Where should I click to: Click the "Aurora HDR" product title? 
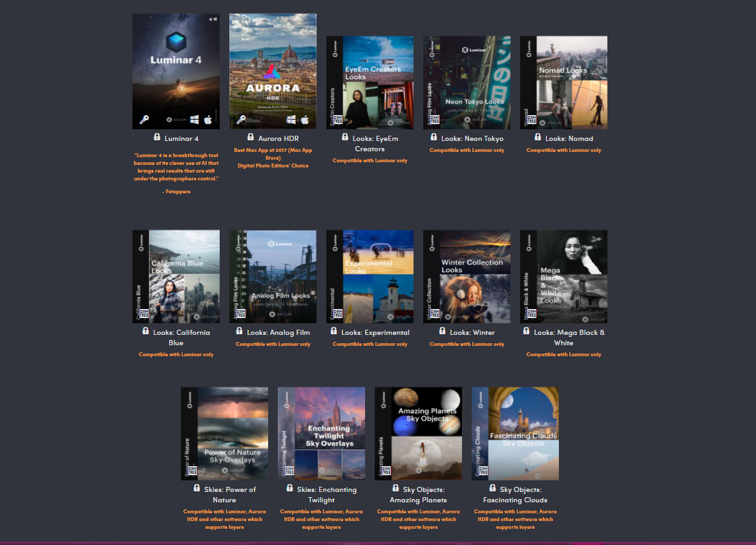[x=278, y=139]
